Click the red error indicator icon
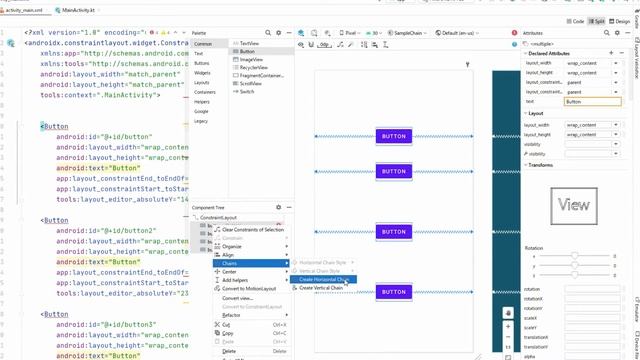The image size is (640, 360). [x=514, y=33]
